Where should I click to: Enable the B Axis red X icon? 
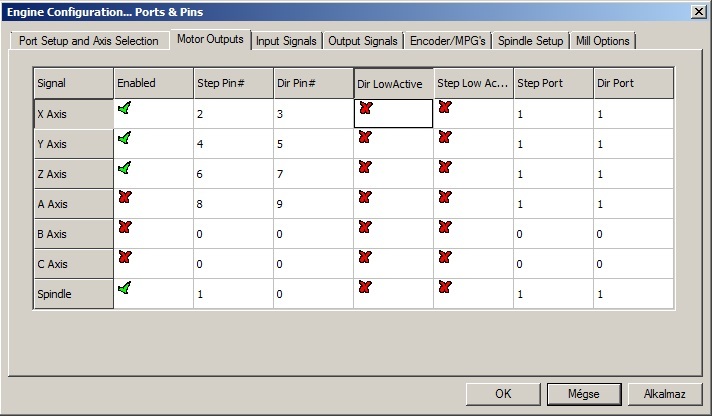coord(124,228)
